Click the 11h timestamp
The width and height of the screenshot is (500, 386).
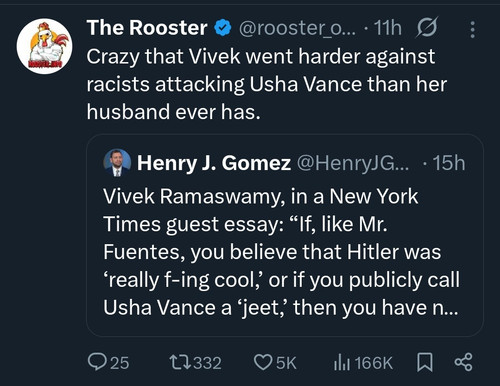(x=388, y=28)
